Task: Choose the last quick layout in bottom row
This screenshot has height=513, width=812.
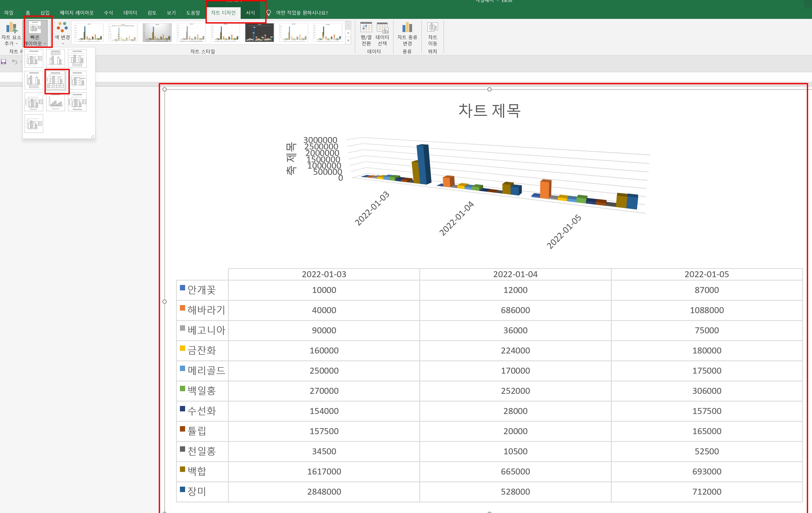Action: tap(34, 123)
